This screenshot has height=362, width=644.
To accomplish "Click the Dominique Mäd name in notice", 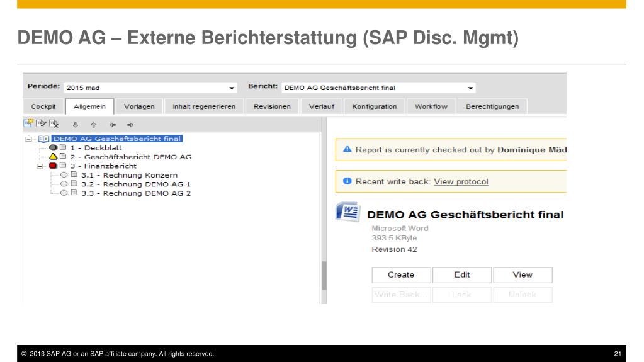I will pos(532,150).
